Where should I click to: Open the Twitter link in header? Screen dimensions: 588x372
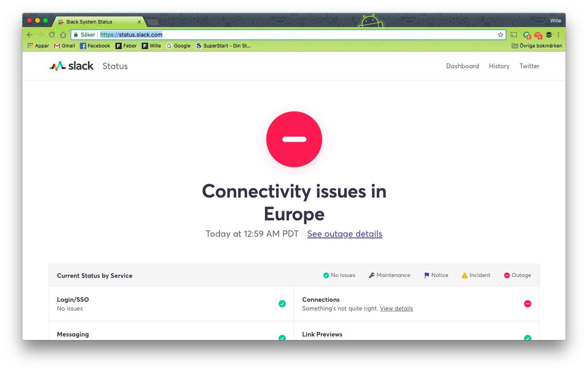point(529,66)
